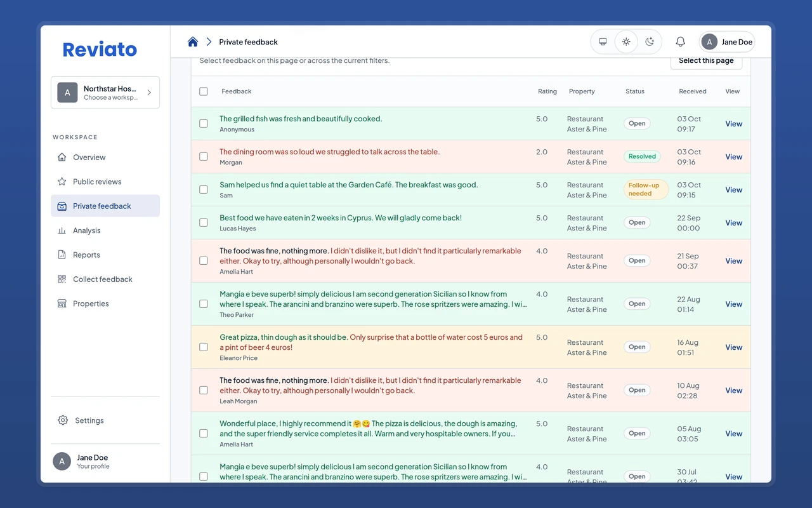The image size is (812, 508).
Task: Select Sam's Garden Café feedback checkbox
Action: (x=204, y=190)
